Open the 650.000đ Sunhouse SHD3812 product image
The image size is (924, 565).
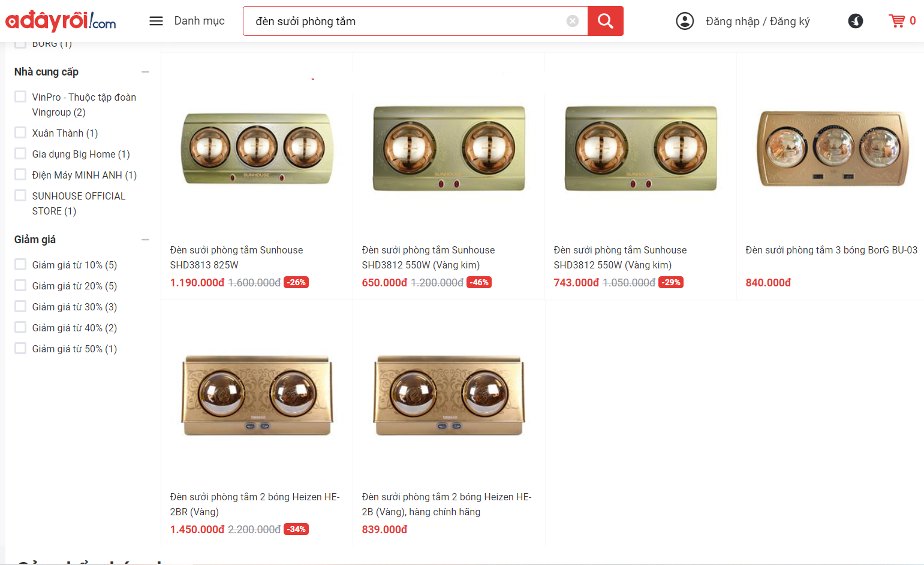(x=449, y=148)
